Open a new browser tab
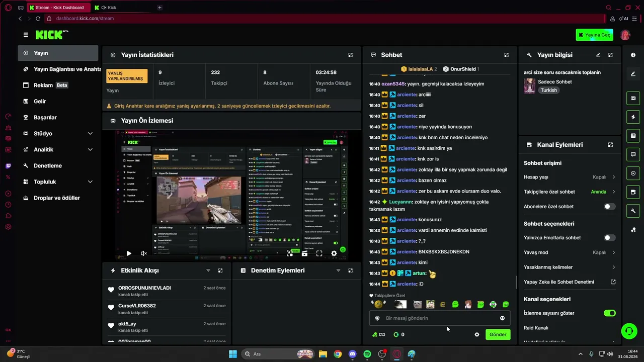 pyautogui.click(x=159, y=8)
